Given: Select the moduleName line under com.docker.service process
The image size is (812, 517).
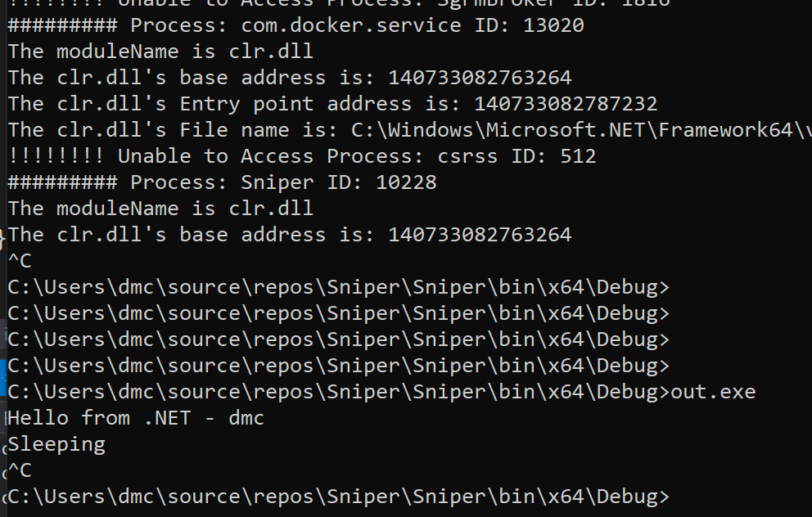Looking at the screenshot, I should coord(160,52).
